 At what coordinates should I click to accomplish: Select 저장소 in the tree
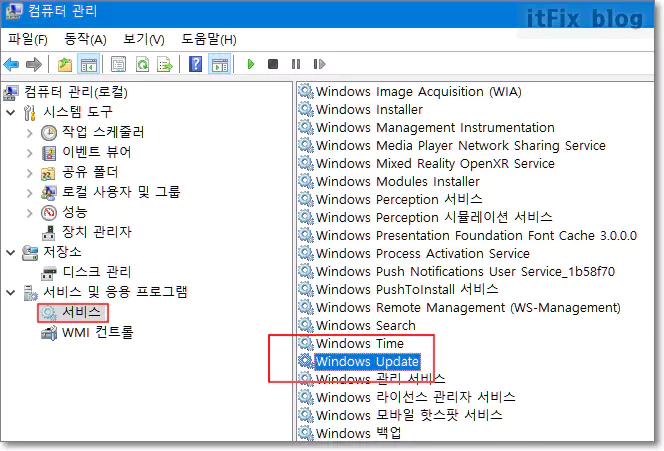tap(62, 252)
